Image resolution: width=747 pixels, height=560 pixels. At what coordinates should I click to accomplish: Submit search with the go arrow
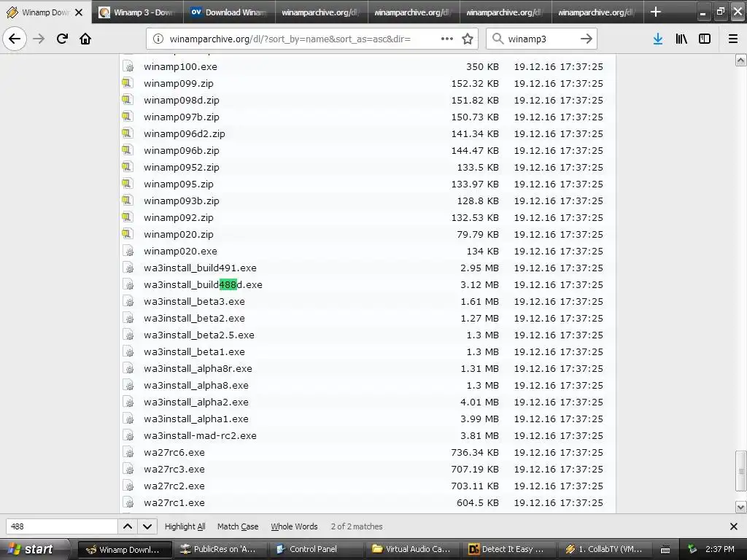(x=587, y=39)
